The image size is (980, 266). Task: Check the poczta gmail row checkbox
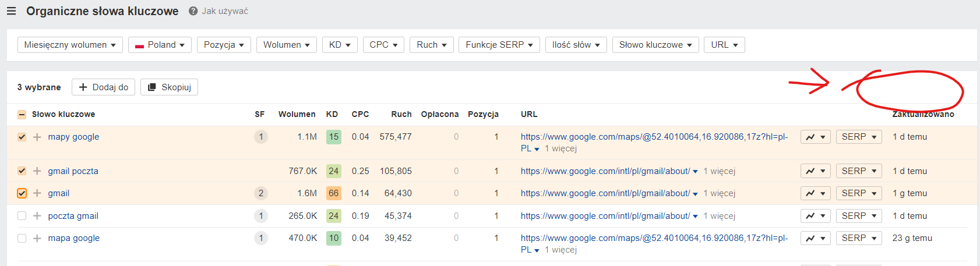22,216
